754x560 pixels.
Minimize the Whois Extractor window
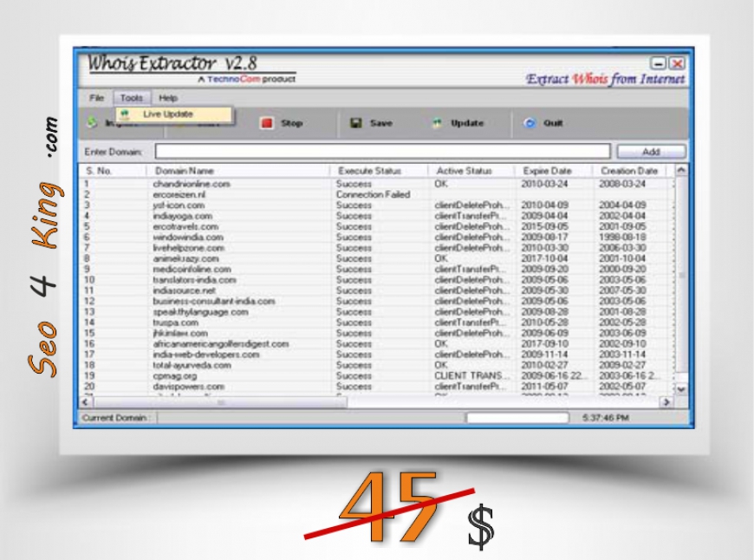tap(659, 63)
